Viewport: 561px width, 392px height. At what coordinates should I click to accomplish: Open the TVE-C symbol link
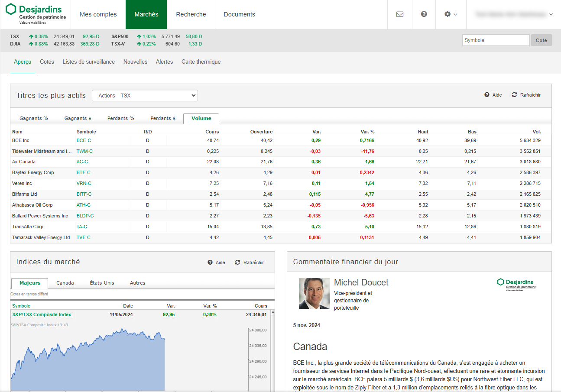(84, 237)
